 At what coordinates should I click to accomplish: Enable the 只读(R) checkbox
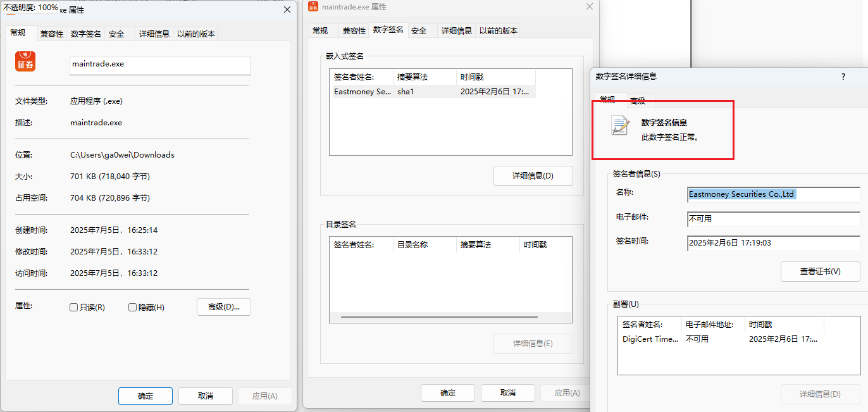pyautogui.click(x=74, y=307)
